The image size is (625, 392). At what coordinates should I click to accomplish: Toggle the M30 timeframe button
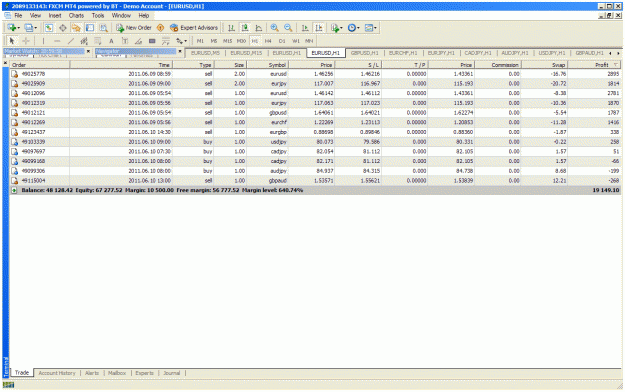point(241,41)
